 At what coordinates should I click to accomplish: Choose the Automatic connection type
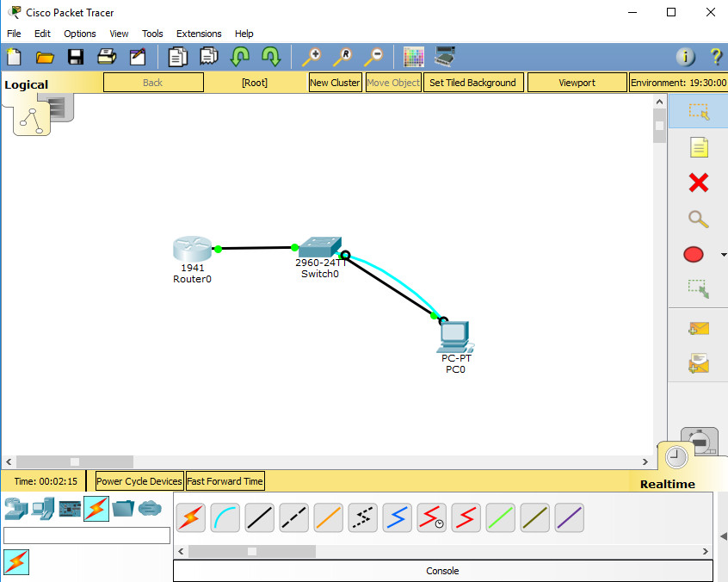(x=191, y=517)
